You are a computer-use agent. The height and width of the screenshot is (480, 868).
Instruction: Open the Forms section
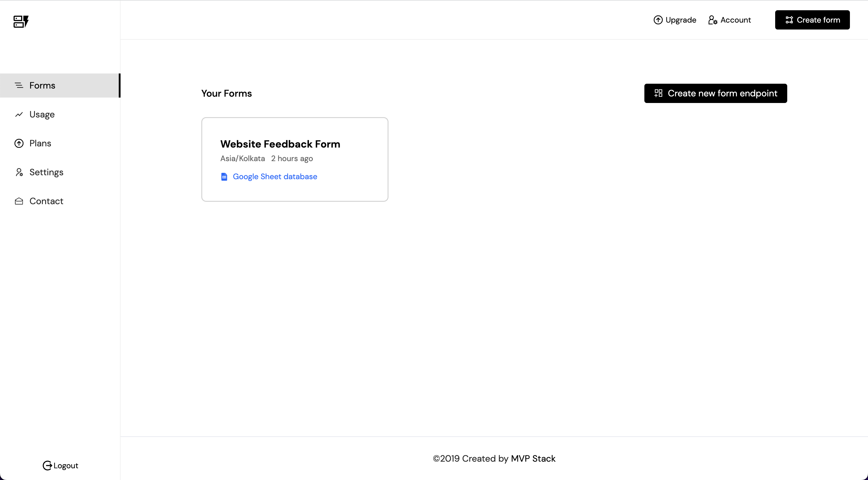(42, 86)
